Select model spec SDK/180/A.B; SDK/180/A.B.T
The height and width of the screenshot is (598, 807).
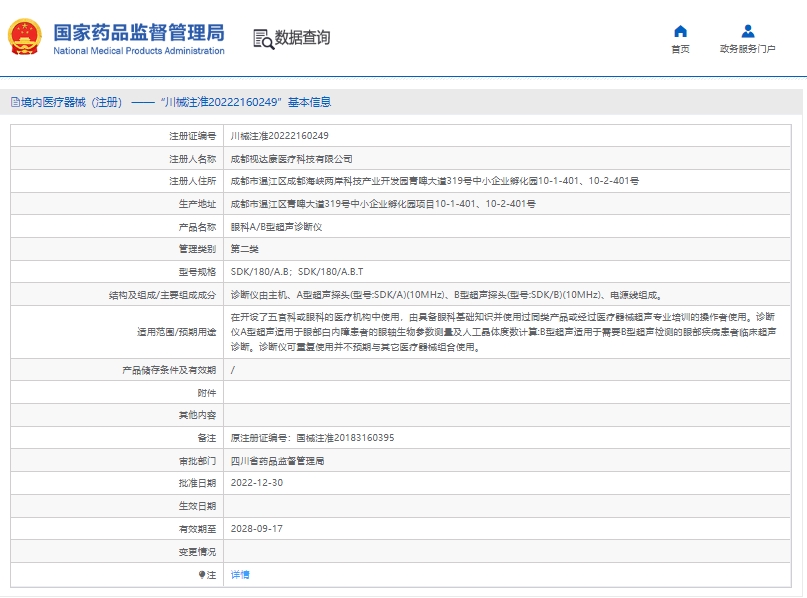pyautogui.click(x=297, y=272)
